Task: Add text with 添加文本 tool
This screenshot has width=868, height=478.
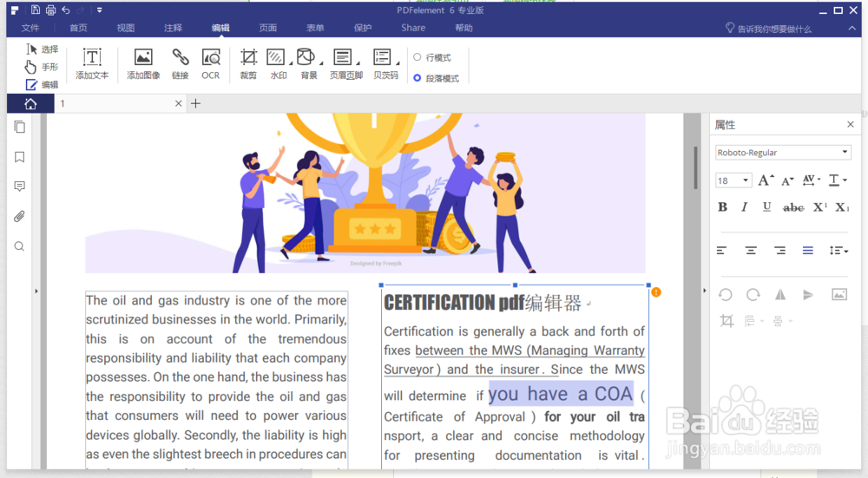Action: [93, 63]
